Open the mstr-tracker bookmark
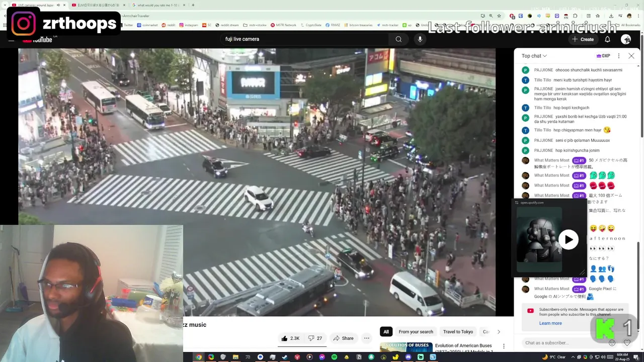The height and width of the screenshot is (362, 644). pos(387,25)
